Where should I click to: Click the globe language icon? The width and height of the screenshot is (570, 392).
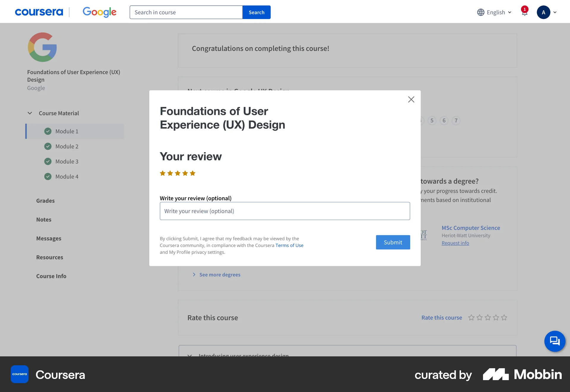(480, 12)
